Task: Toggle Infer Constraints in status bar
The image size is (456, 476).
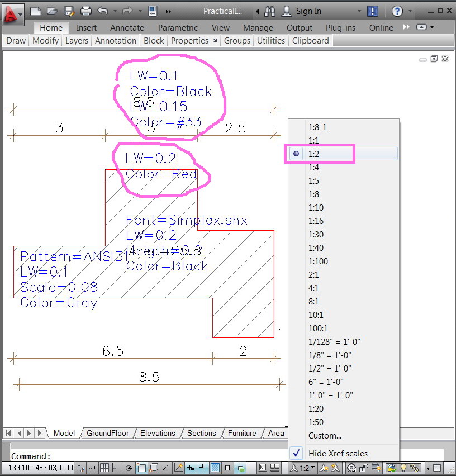Action: tap(80, 468)
